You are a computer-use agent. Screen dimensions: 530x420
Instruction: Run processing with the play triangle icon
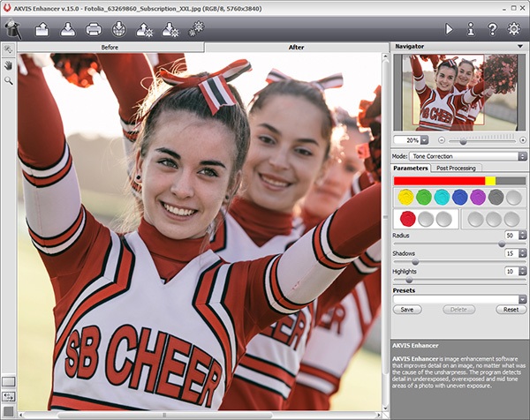click(449, 29)
